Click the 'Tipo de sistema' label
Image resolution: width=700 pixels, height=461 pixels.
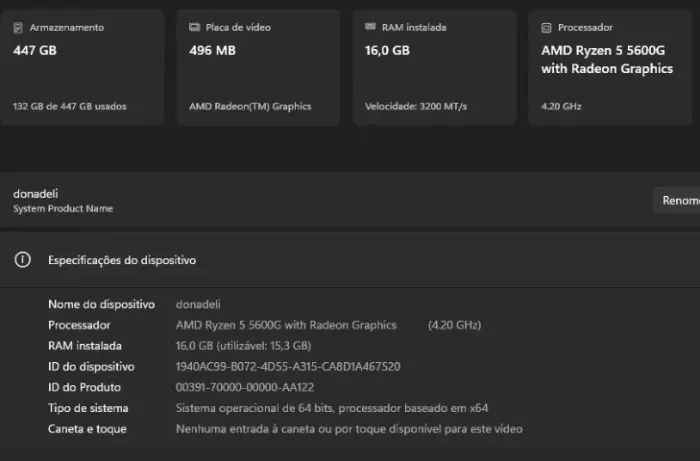[x=88, y=408]
